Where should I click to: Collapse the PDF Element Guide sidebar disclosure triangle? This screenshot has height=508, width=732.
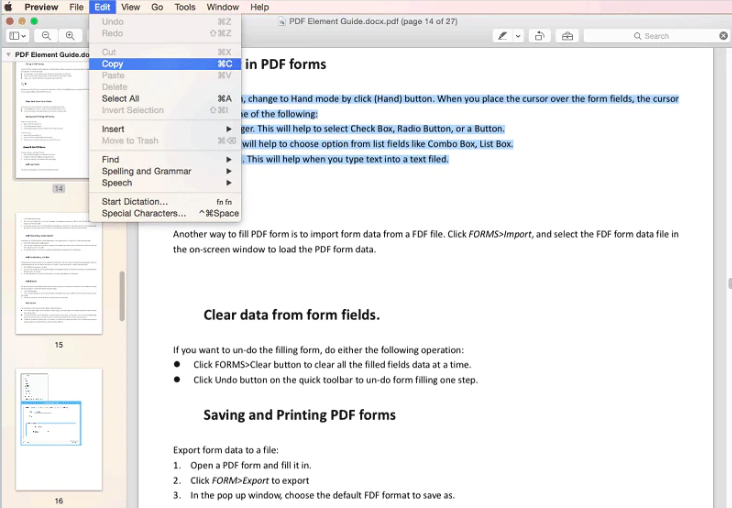(8, 55)
